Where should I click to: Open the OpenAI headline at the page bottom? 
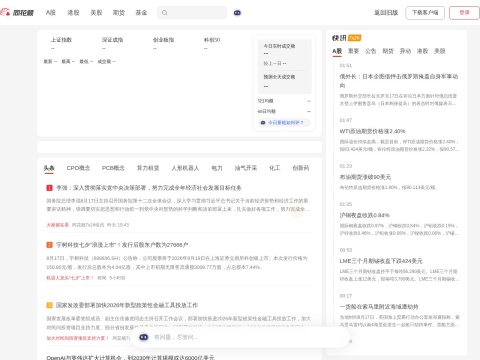130,357
